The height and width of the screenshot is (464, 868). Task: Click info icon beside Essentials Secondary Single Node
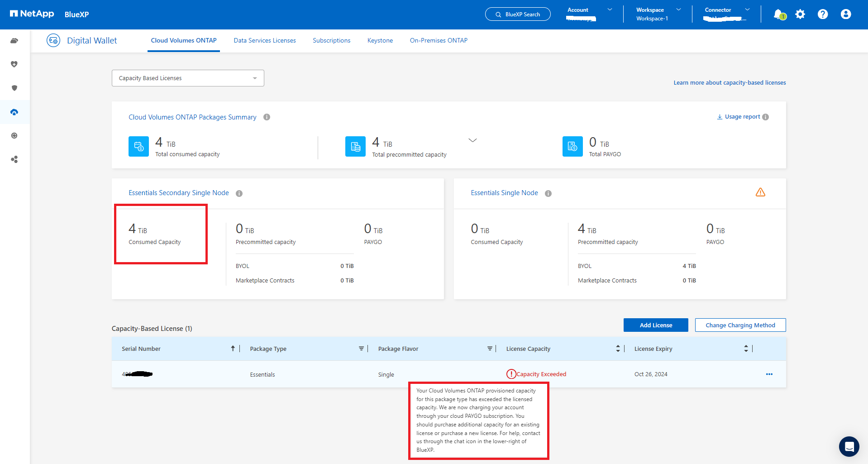[x=239, y=193]
